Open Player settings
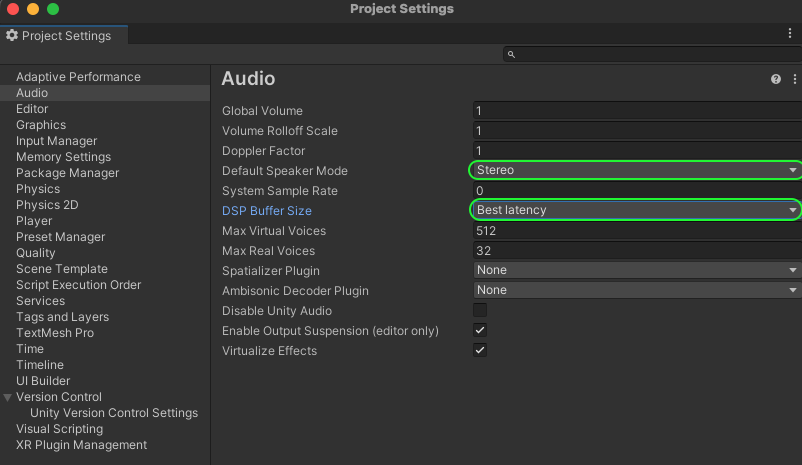802x465 pixels. point(34,220)
